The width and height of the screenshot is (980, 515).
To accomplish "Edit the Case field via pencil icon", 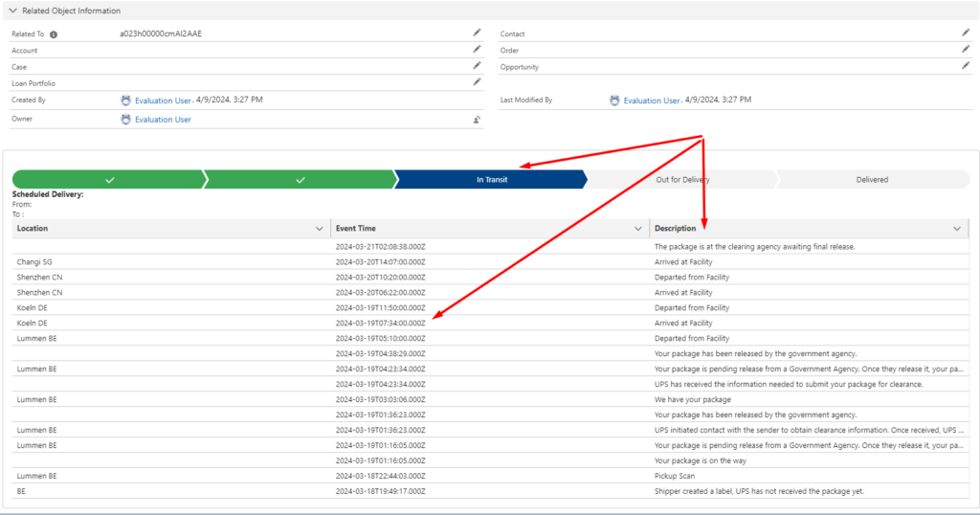I will click(477, 66).
